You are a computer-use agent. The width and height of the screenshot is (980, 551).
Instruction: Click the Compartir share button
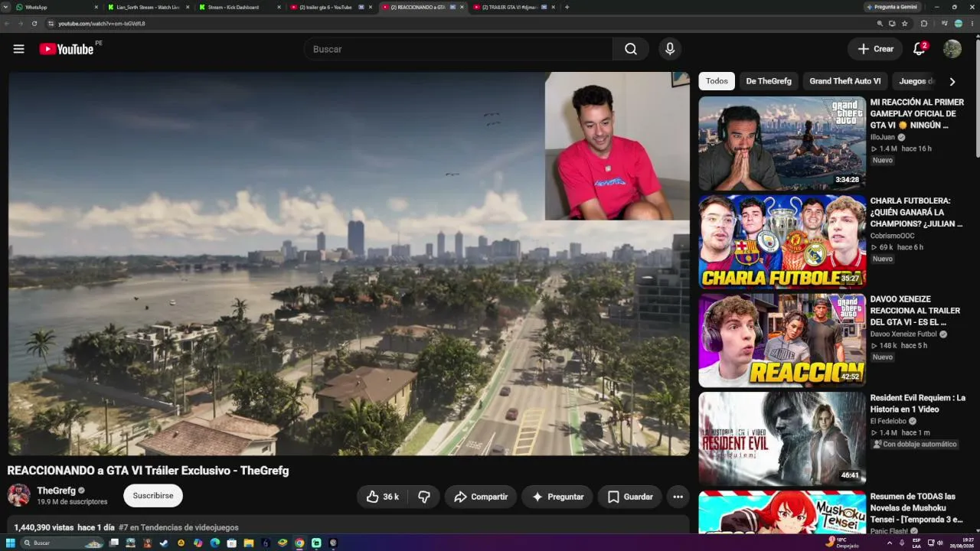coord(481,497)
